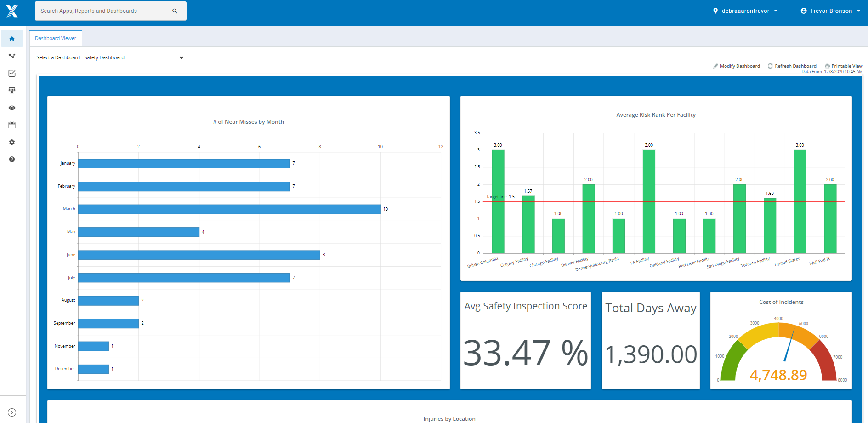The width and height of the screenshot is (868, 423).
Task: Click the 'Total Days Away' heading
Action: pos(651,308)
